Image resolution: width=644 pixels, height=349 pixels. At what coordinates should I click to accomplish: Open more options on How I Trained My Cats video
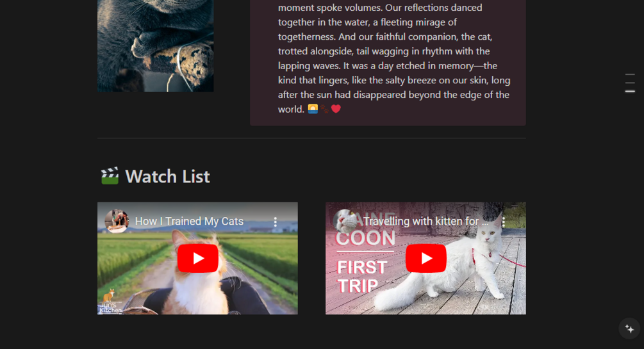(x=275, y=222)
